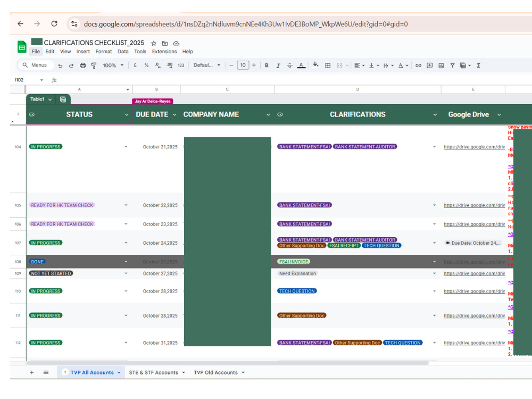Click the DONE status chip
The image size is (532, 399).
[x=37, y=262]
